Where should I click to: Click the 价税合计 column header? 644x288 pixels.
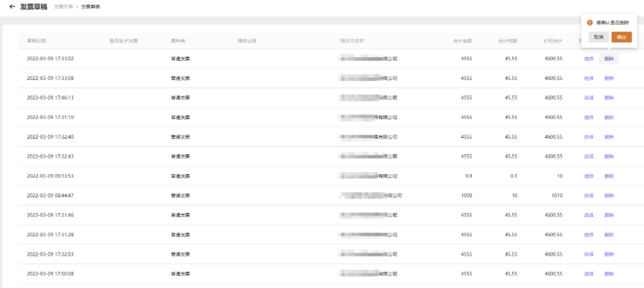pos(552,41)
